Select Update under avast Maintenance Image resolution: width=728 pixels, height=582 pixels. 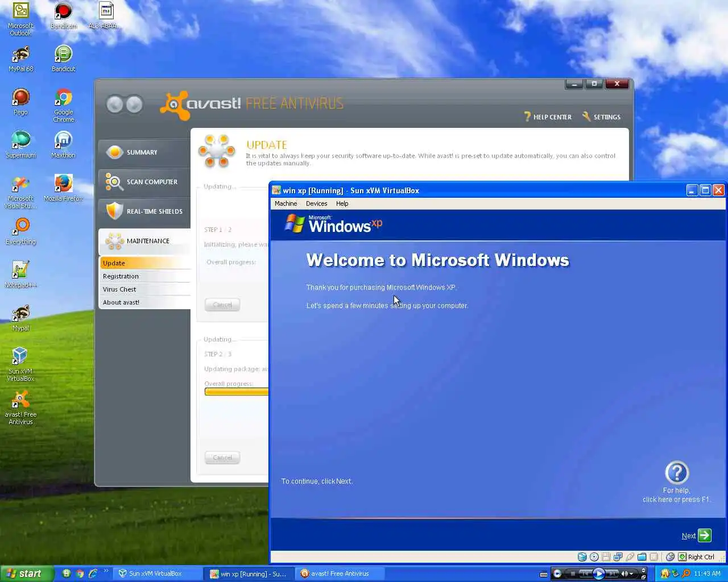[145, 263]
